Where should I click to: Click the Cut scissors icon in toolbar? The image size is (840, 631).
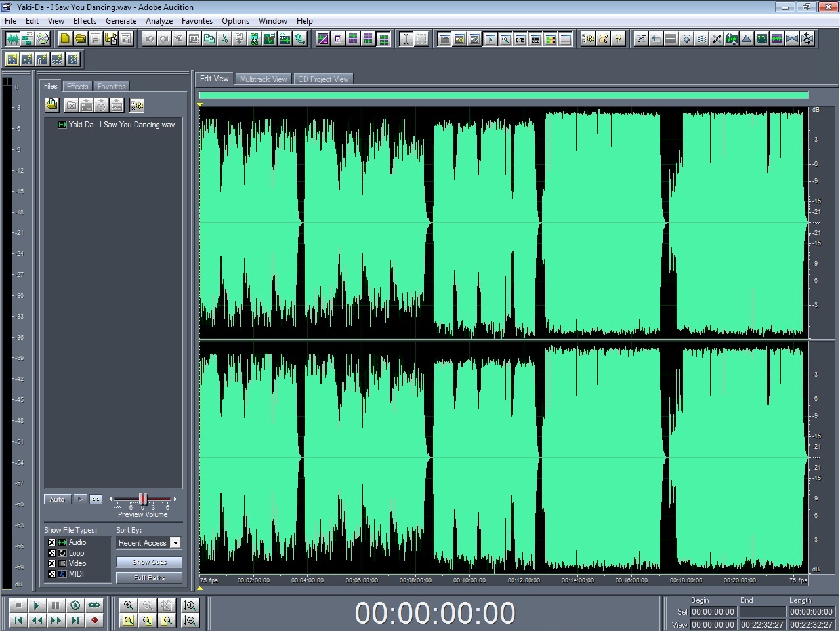point(224,39)
